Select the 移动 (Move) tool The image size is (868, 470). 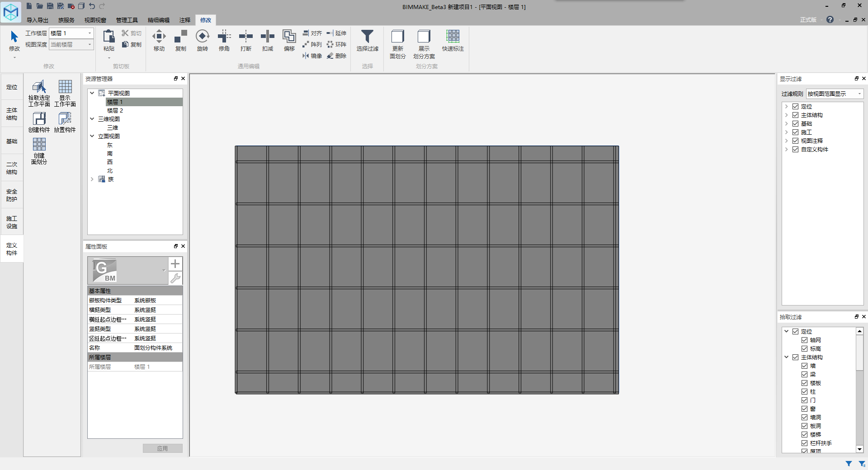[159, 40]
